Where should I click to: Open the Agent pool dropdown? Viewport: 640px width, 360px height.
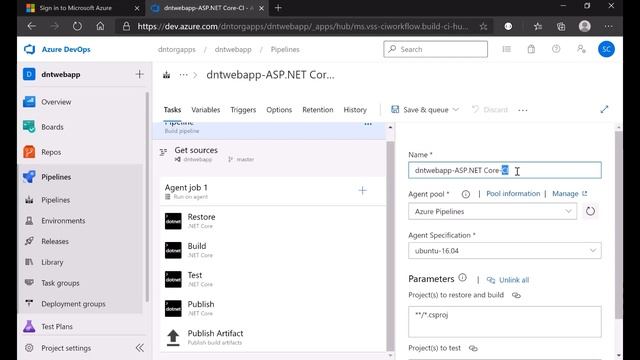coord(492,211)
